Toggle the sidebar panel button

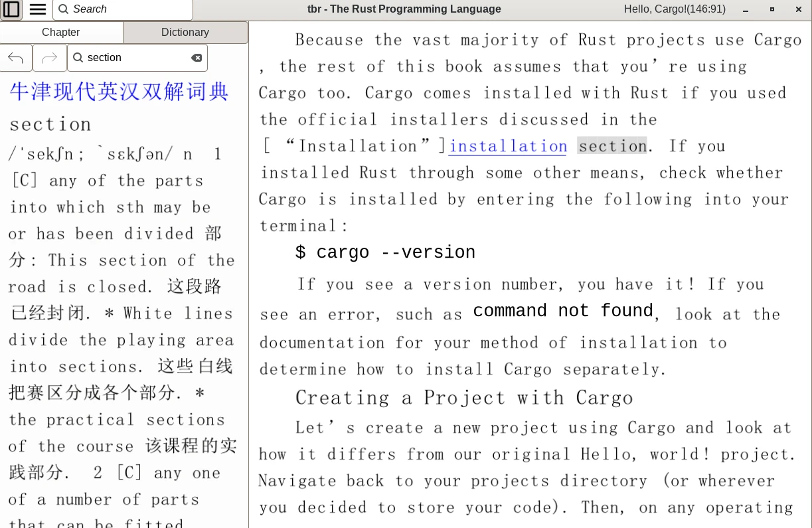pos(11,9)
